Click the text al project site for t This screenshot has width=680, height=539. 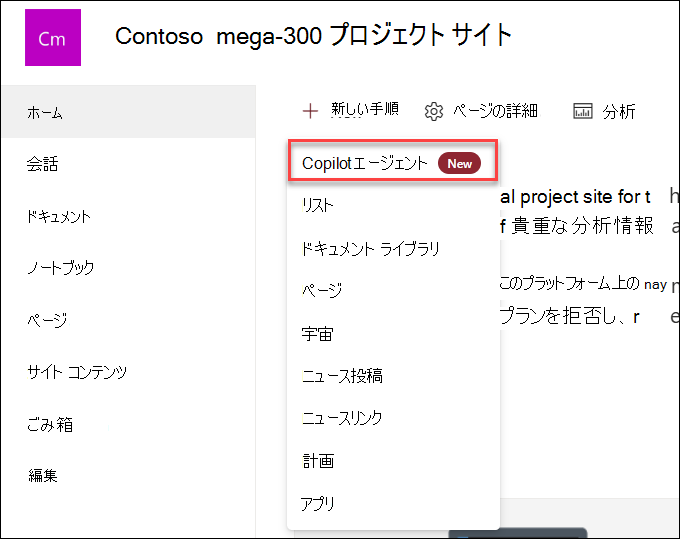(575, 197)
